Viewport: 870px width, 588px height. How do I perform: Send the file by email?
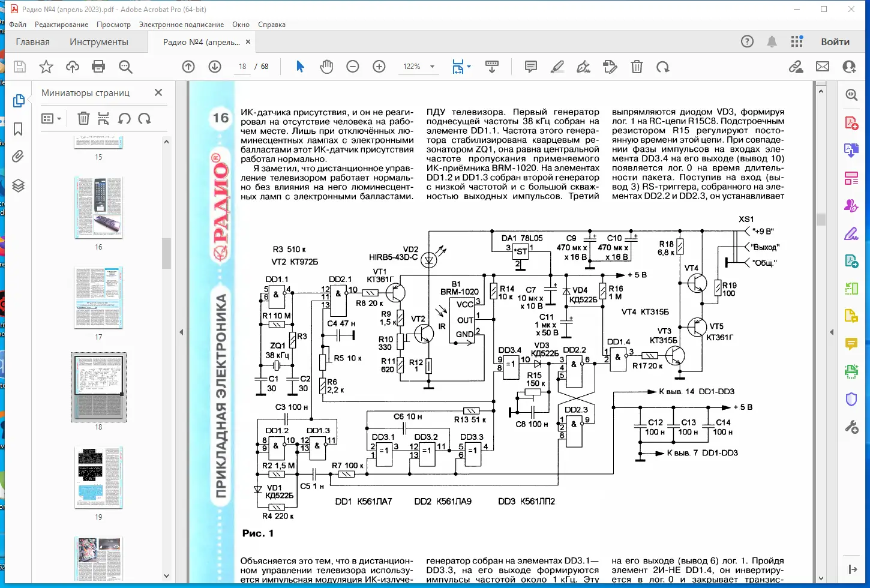coord(823,67)
